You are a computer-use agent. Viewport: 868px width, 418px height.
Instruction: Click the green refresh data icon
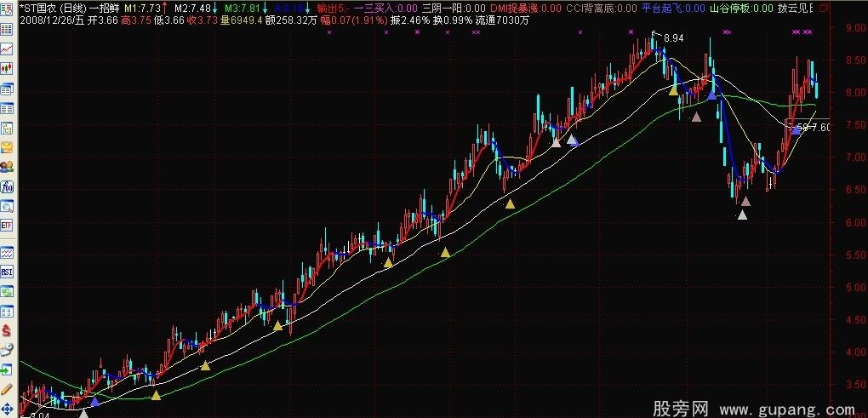7,291
